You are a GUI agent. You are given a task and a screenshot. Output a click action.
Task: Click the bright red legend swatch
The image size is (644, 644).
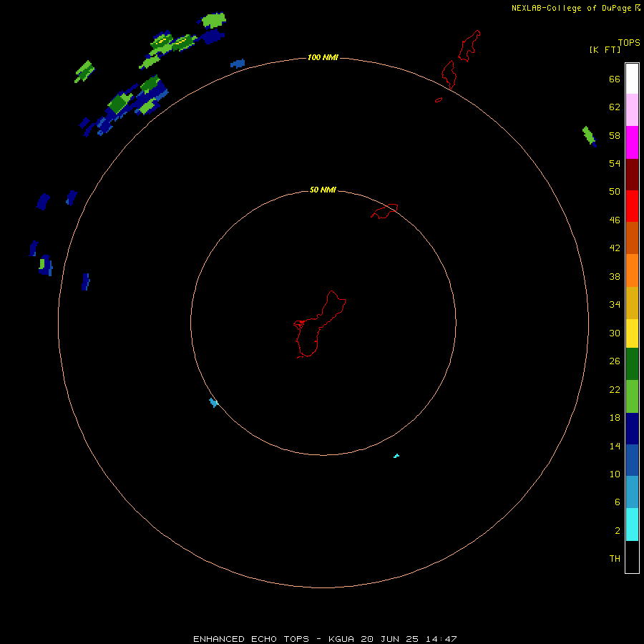point(632,206)
